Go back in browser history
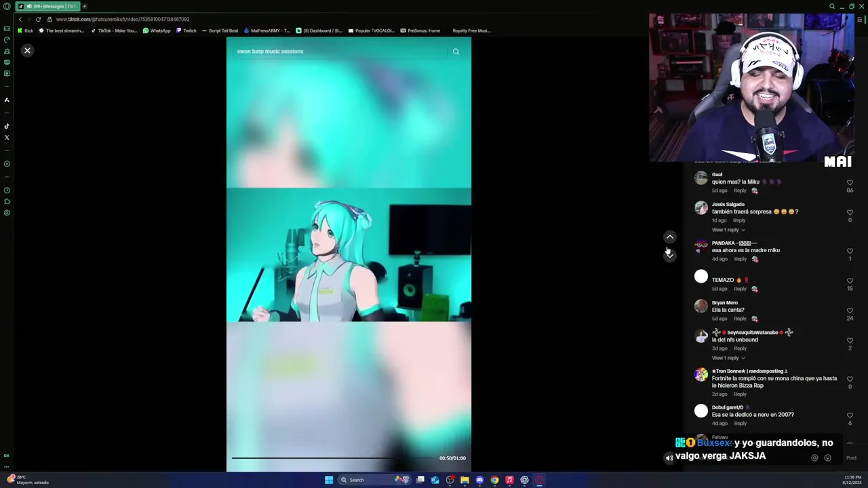 (x=20, y=19)
